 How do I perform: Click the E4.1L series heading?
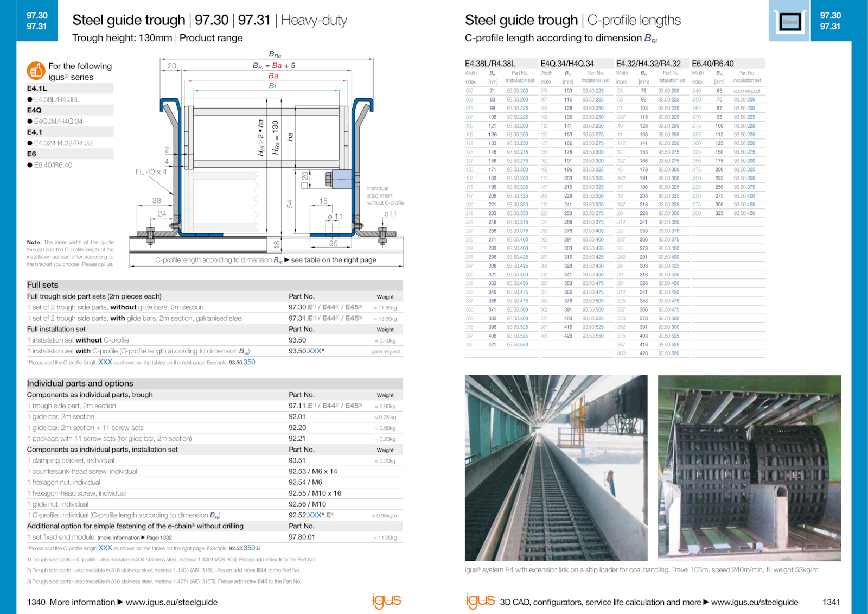pos(70,88)
